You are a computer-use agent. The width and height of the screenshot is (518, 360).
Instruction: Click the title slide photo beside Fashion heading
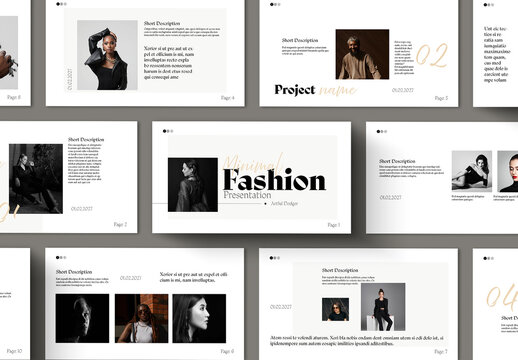(193, 185)
